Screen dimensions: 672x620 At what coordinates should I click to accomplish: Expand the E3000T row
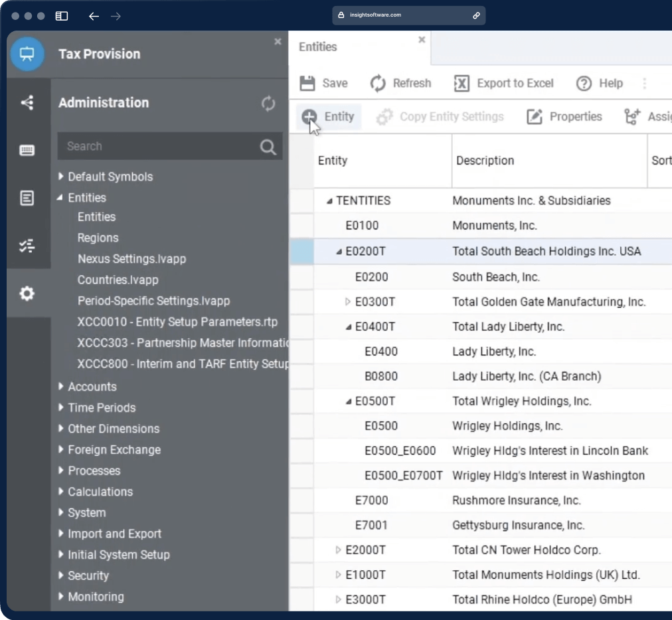coord(338,599)
